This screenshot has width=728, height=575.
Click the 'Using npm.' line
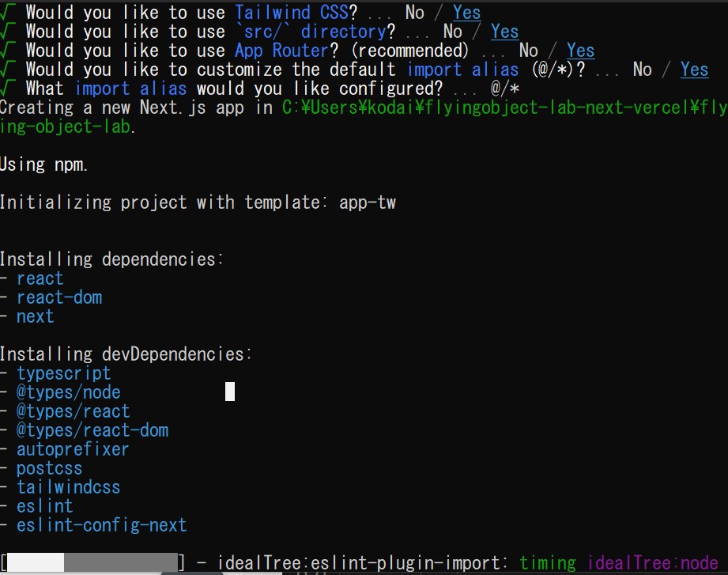tap(43, 165)
